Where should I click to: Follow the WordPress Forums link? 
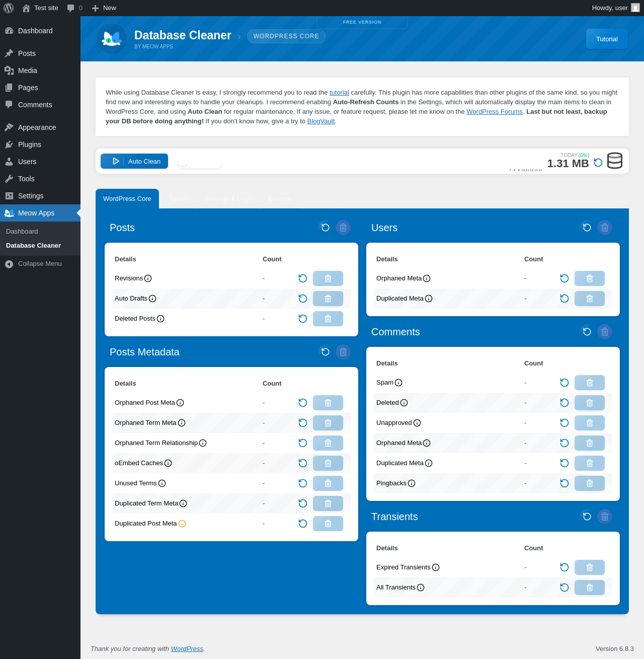495,112
